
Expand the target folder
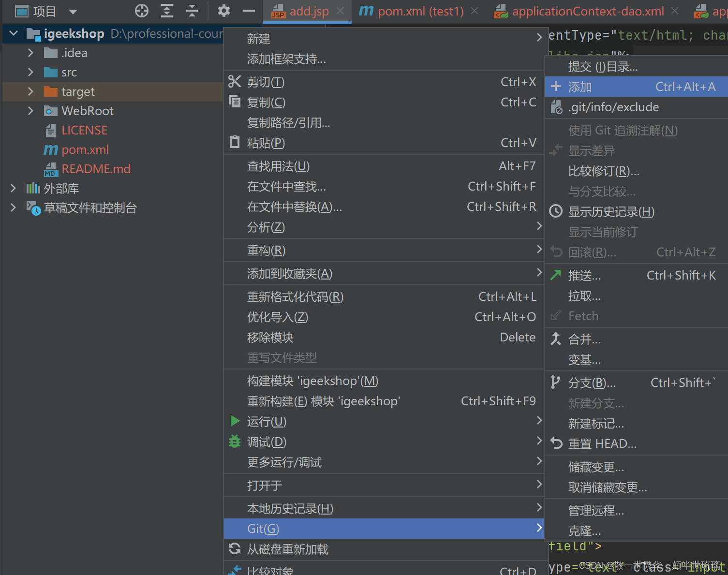30,91
